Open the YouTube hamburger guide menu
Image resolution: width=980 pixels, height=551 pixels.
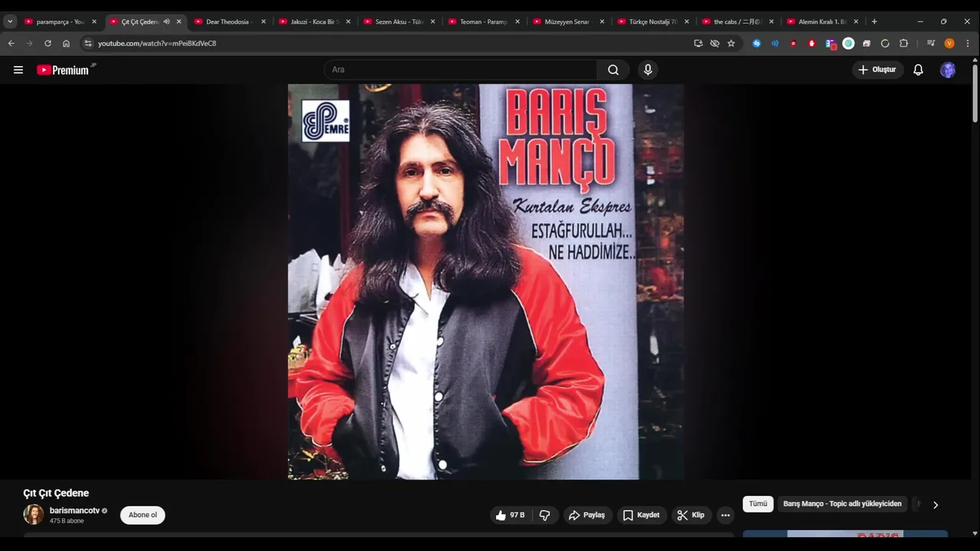18,70
